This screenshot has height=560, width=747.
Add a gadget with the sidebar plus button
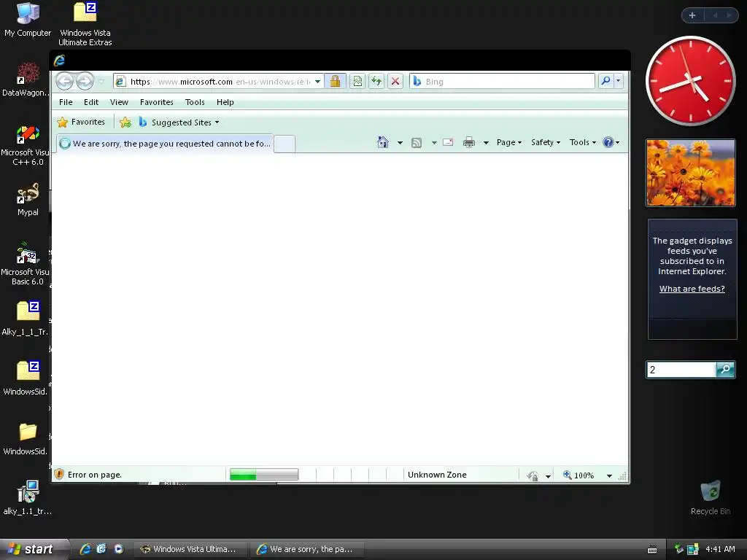[x=692, y=15]
